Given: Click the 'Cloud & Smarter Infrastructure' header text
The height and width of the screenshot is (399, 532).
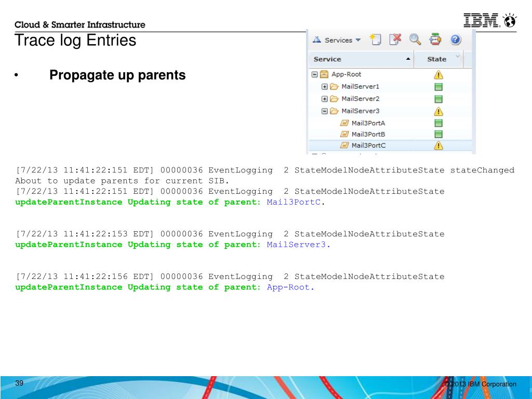Looking at the screenshot, I should tap(79, 25).
